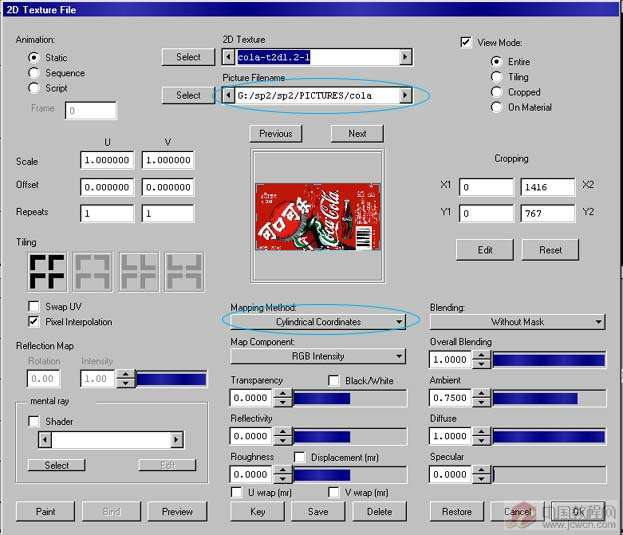Increase Roughness value with up arrow
The width and height of the screenshot is (623, 535).
(x=282, y=470)
